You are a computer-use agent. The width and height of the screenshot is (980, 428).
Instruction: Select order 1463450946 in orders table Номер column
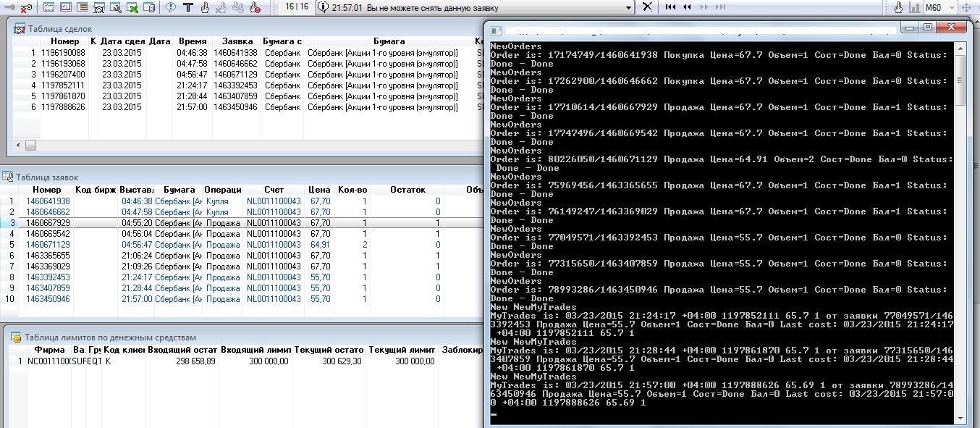click(x=48, y=299)
